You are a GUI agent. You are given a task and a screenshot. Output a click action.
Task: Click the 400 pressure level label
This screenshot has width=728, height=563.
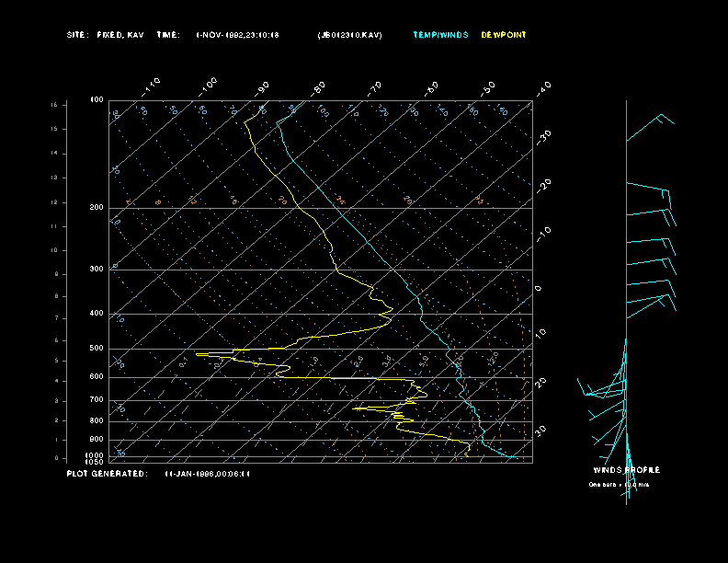point(97,313)
